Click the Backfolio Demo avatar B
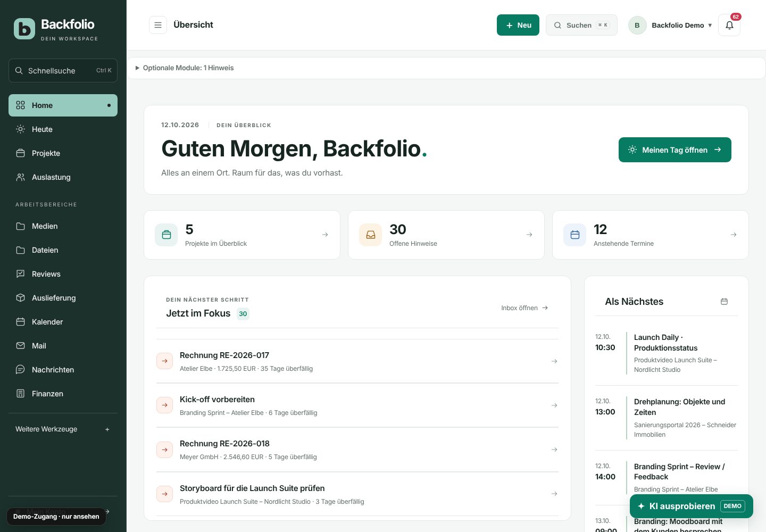Image resolution: width=766 pixels, height=532 pixels. point(637,25)
